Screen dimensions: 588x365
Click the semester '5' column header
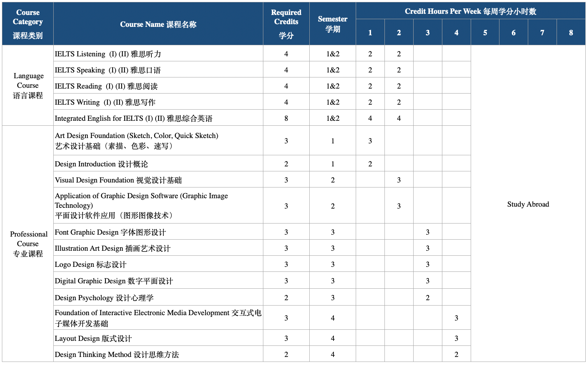pyautogui.click(x=485, y=33)
